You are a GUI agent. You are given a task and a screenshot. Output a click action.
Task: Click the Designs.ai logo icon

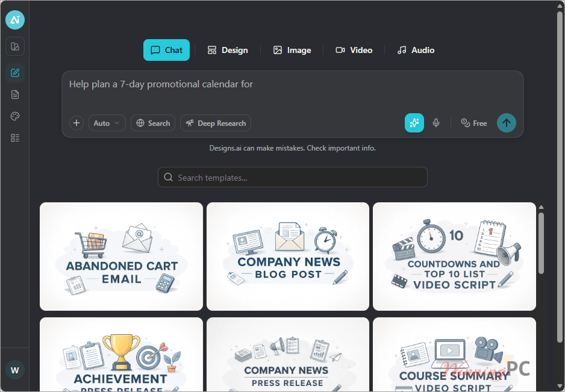coord(15,20)
